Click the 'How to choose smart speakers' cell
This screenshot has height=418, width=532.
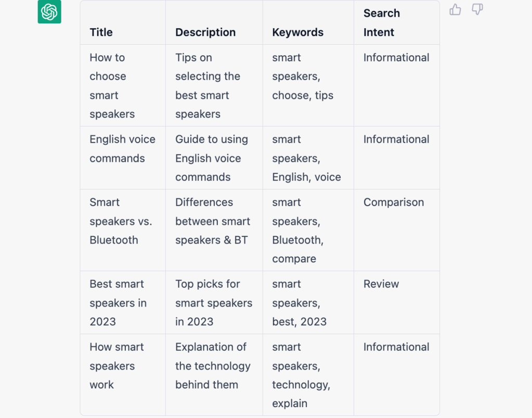pyautogui.click(x=112, y=86)
